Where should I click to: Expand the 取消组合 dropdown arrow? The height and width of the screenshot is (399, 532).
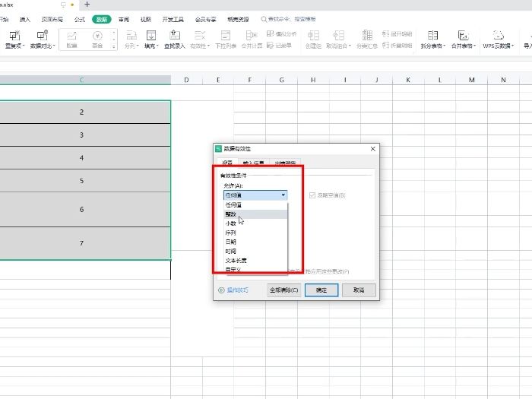(350, 46)
